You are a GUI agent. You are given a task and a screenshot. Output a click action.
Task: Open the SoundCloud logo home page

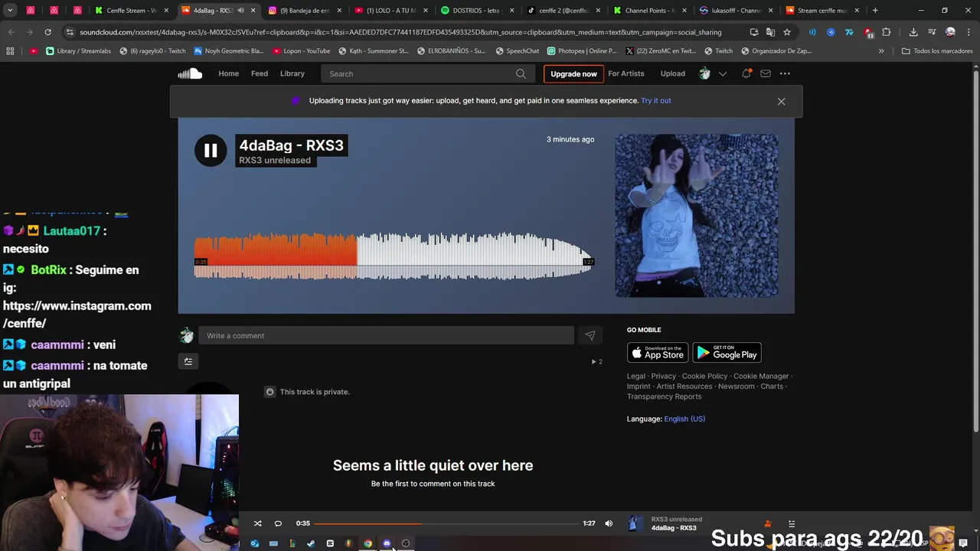pos(190,73)
